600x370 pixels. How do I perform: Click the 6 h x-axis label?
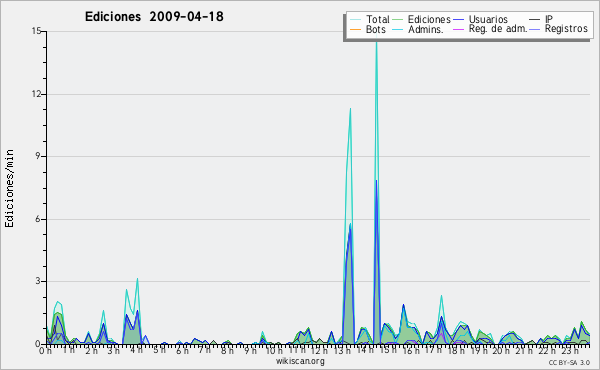tap(182, 351)
